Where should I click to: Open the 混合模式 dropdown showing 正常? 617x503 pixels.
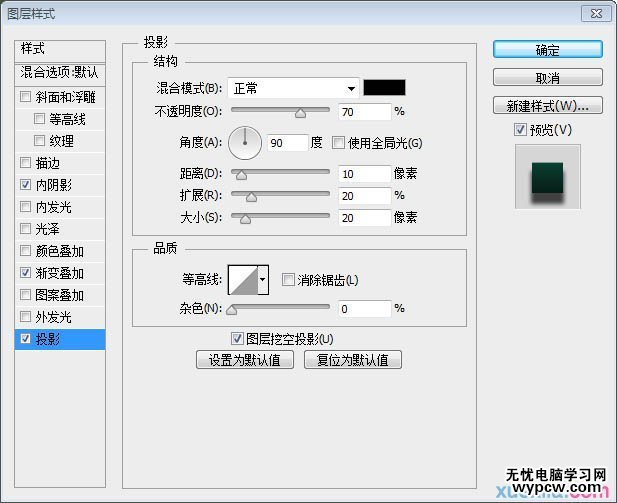(x=293, y=88)
